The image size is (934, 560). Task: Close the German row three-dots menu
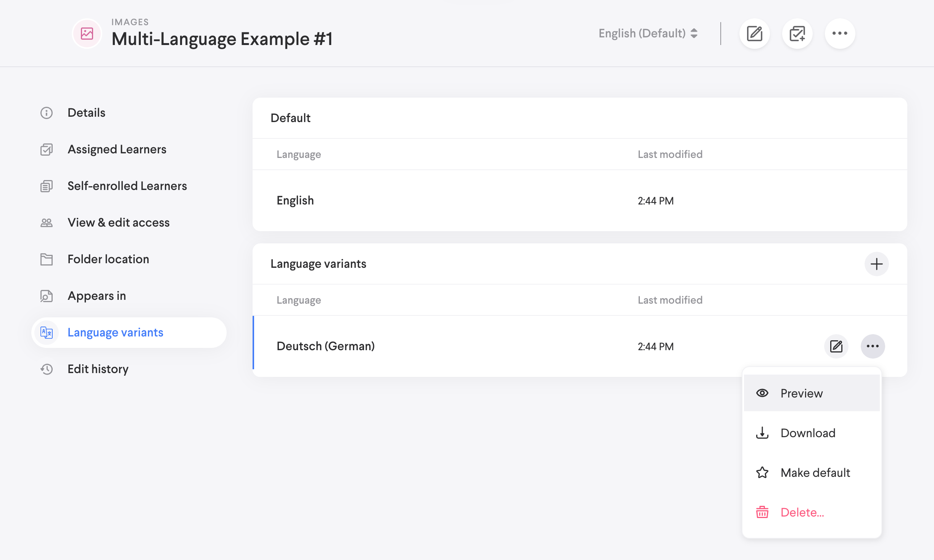coord(873,346)
